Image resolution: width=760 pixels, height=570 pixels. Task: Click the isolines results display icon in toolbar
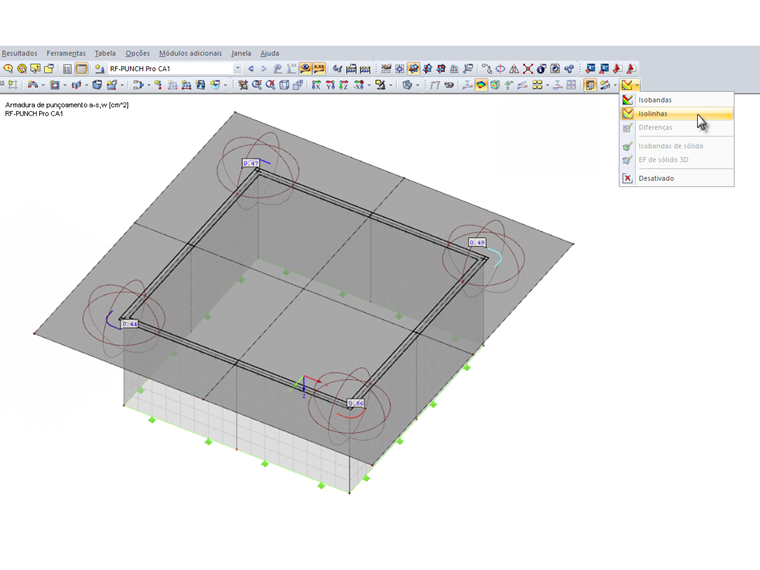[627, 85]
